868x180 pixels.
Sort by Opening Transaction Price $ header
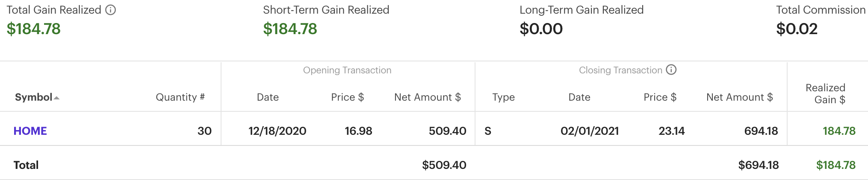[x=347, y=97]
